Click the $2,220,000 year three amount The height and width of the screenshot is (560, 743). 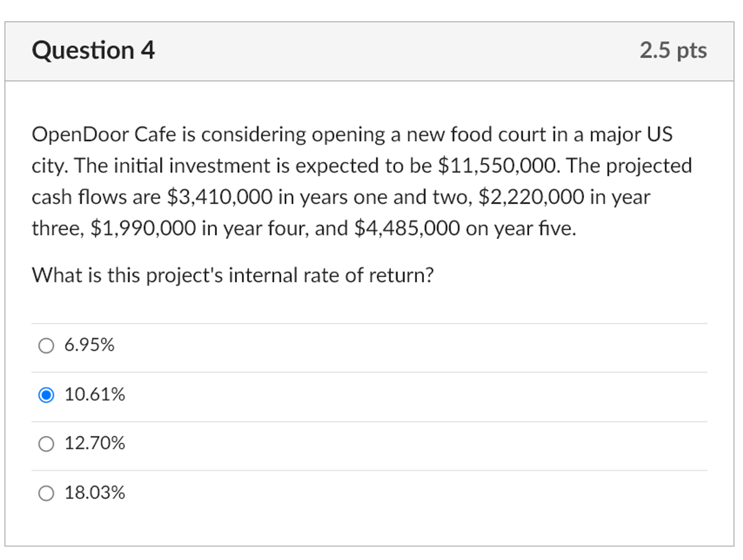pos(531,197)
